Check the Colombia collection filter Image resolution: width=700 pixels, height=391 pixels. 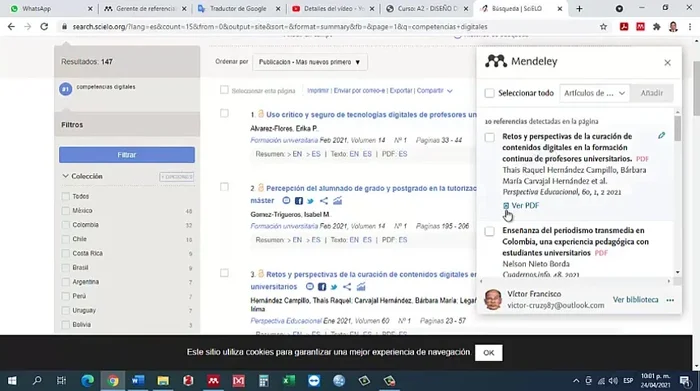point(66,225)
